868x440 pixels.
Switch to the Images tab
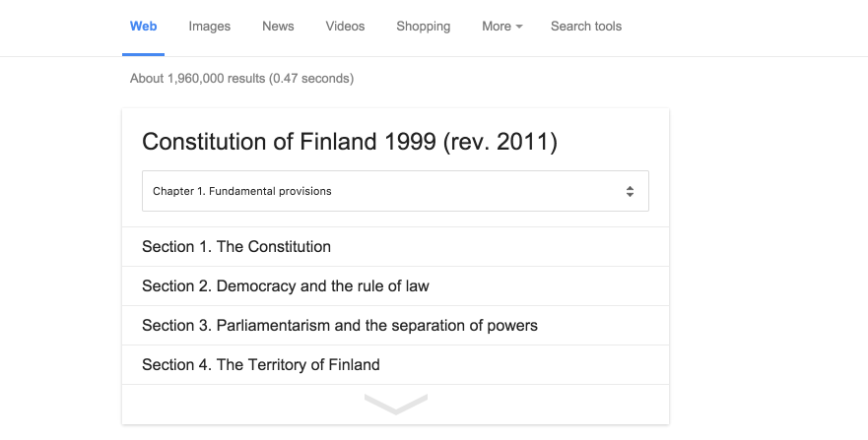pos(209,27)
